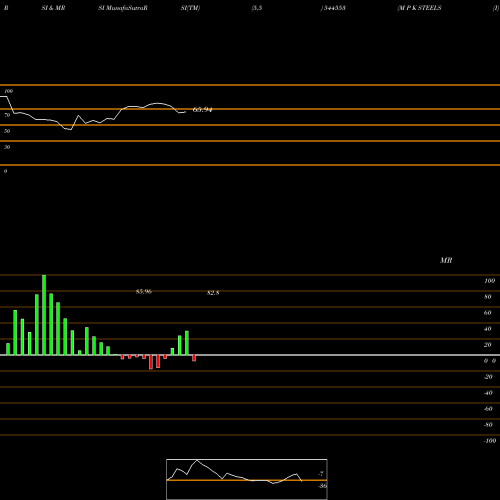
Task: Click the MR axis label -100
Action: click(x=490, y=441)
